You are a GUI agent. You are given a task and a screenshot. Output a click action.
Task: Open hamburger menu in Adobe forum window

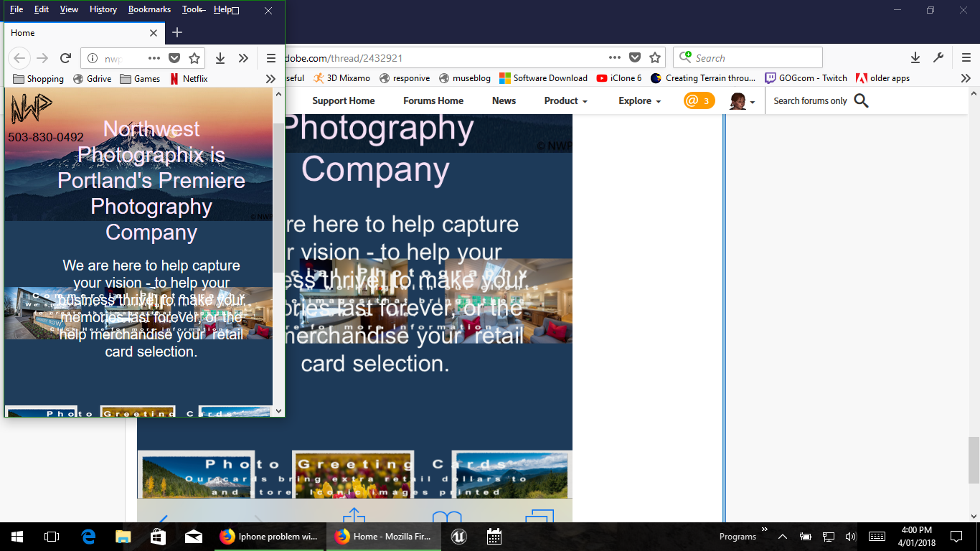pyautogui.click(x=966, y=58)
